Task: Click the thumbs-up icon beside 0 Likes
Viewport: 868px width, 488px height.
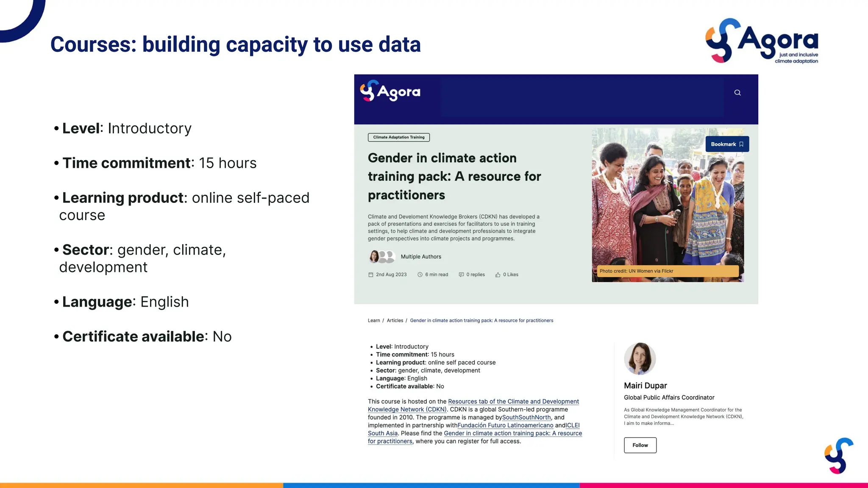Action: point(498,274)
